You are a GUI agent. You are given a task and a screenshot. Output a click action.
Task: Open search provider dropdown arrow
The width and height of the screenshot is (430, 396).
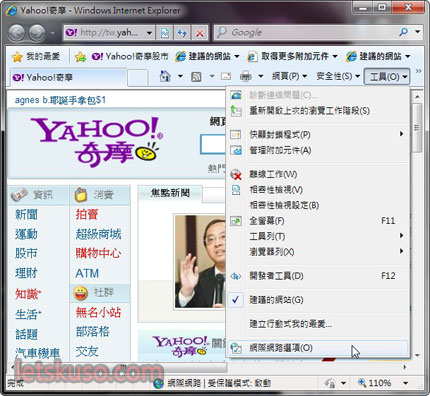pos(418,32)
